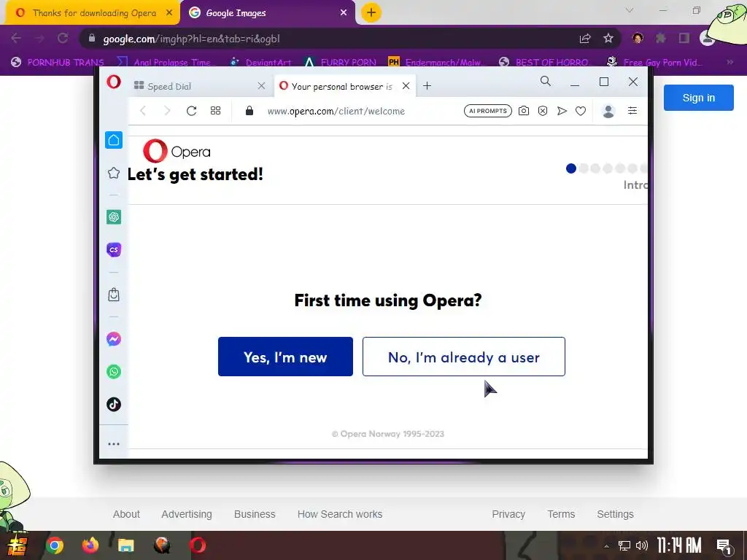Launch ChatGPT from Opera sidebar
This screenshot has width=747, height=560.
click(113, 217)
